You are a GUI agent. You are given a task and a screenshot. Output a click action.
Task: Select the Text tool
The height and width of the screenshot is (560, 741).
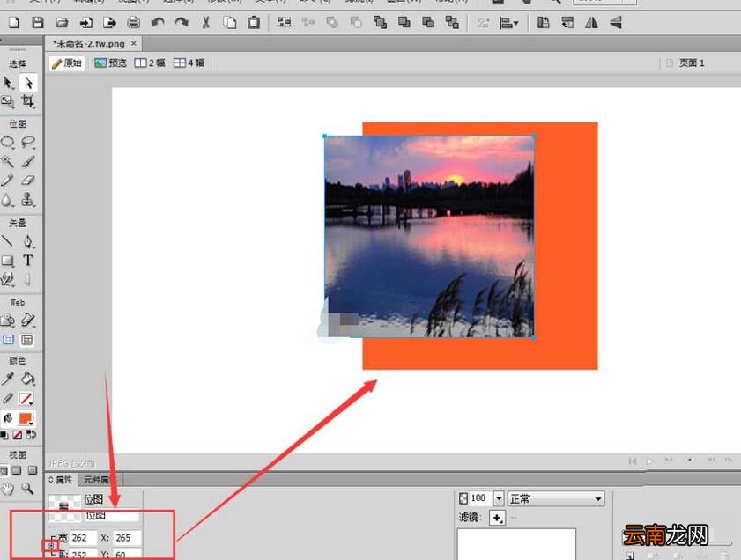pyautogui.click(x=28, y=260)
